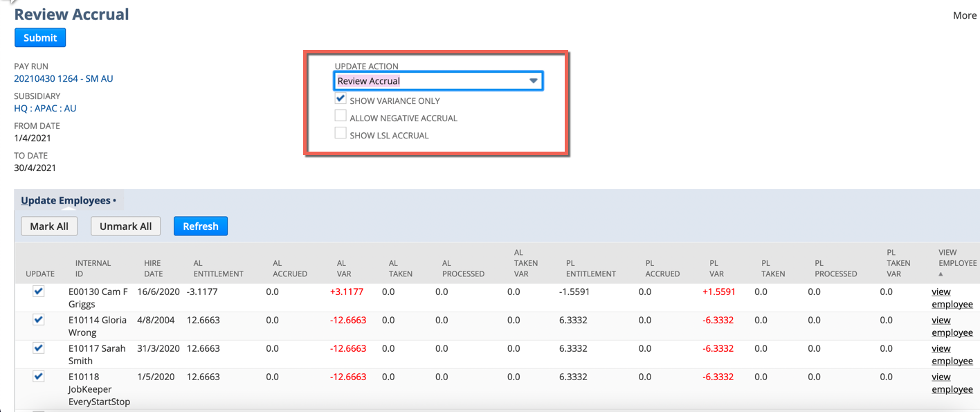Uncheck the Update box for Sarah Smith
The height and width of the screenshot is (412, 980).
coord(38,348)
